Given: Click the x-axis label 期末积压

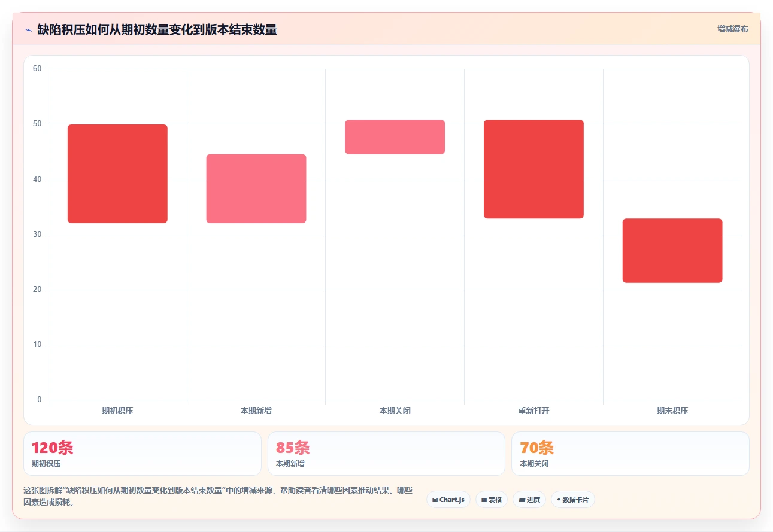Looking at the screenshot, I should pos(672,411).
